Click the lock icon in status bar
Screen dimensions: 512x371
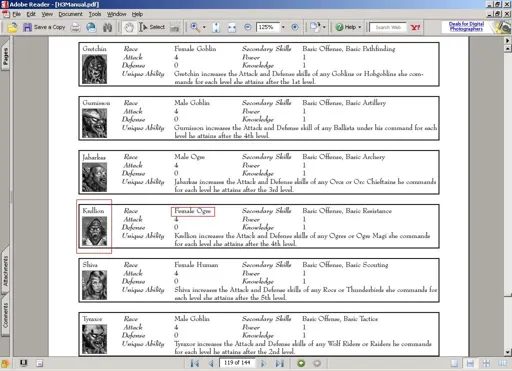click(x=5, y=363)
